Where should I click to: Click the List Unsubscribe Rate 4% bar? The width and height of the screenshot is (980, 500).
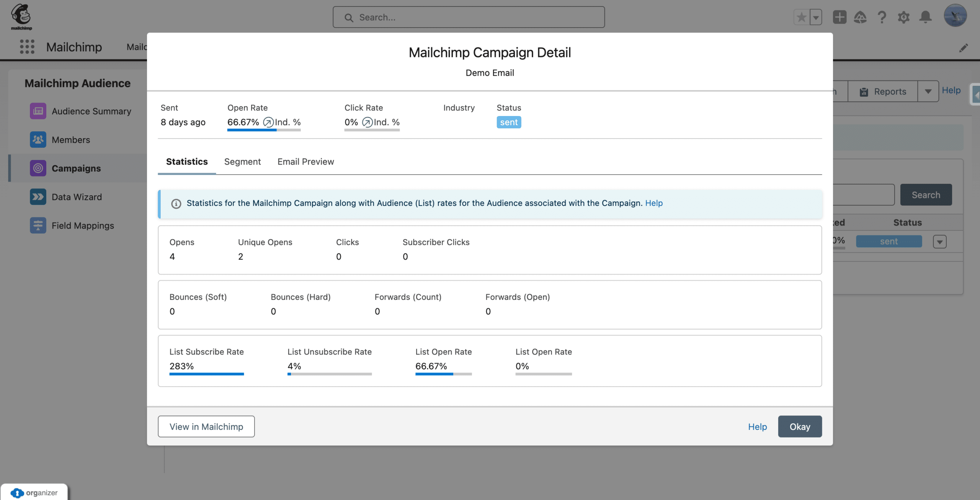click(x=329, y=374)
